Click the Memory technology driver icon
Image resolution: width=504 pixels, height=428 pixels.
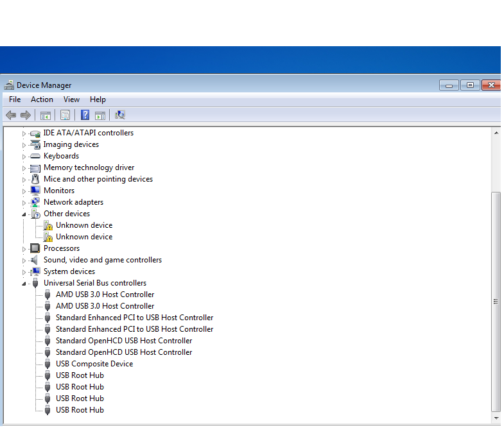click(35, 168)
